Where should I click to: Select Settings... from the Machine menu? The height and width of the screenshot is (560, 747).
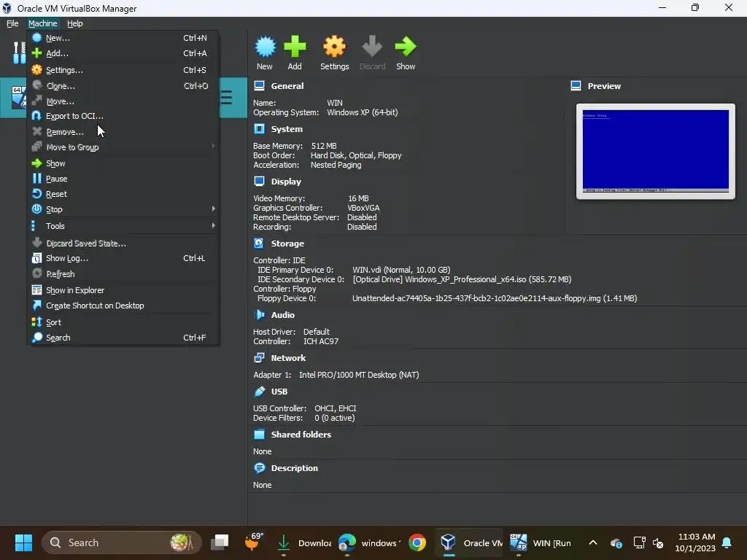(x=123, y=70)
